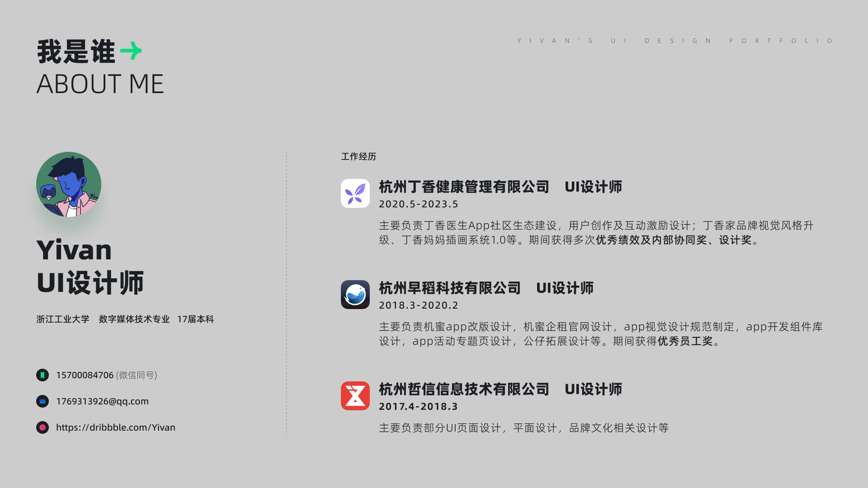This screenshot has width=868, height=488.
Task: Click the phone number 15700084706
Action: pos(85,375)
